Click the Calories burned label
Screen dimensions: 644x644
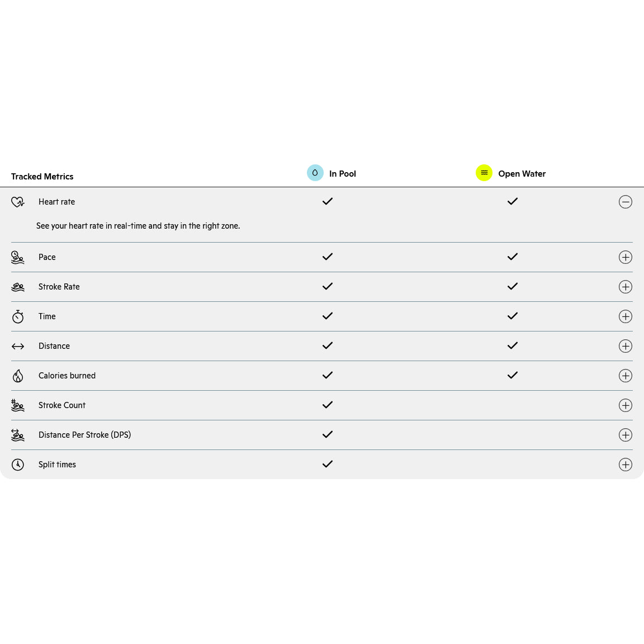click(x=67, y=376)
